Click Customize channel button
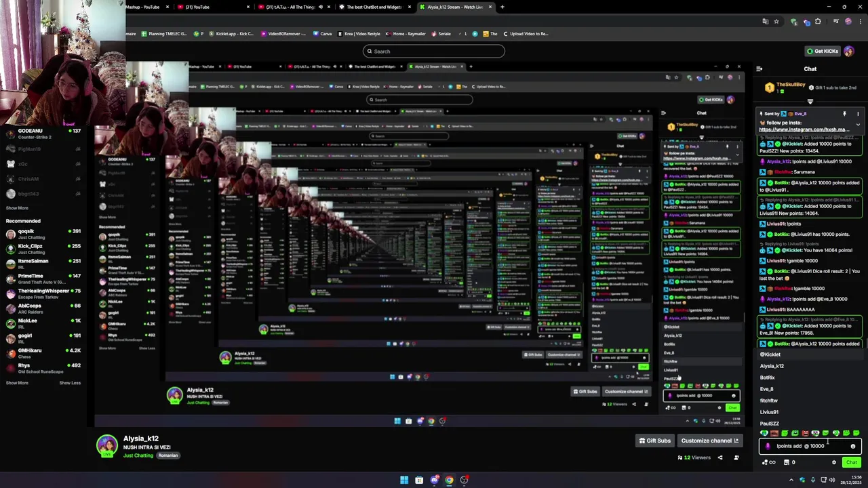The width and height of the screenshot is (868, 488). pos(709,441)
